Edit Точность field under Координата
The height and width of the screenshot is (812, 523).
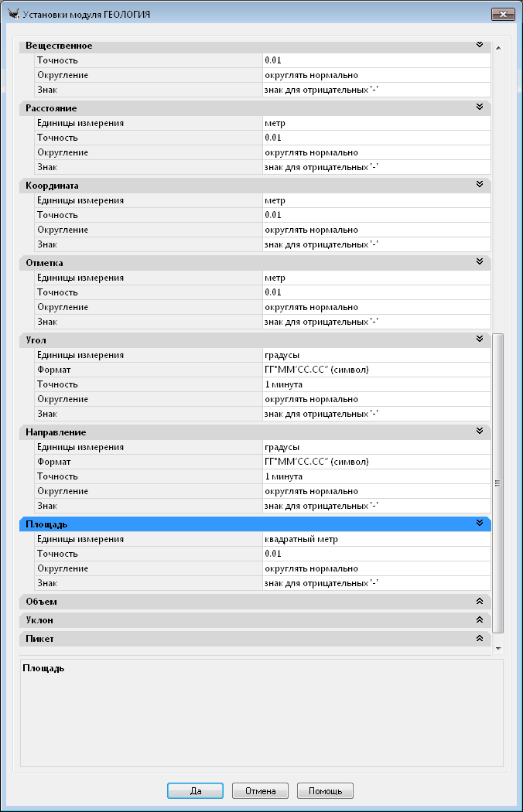click(376, 215)
